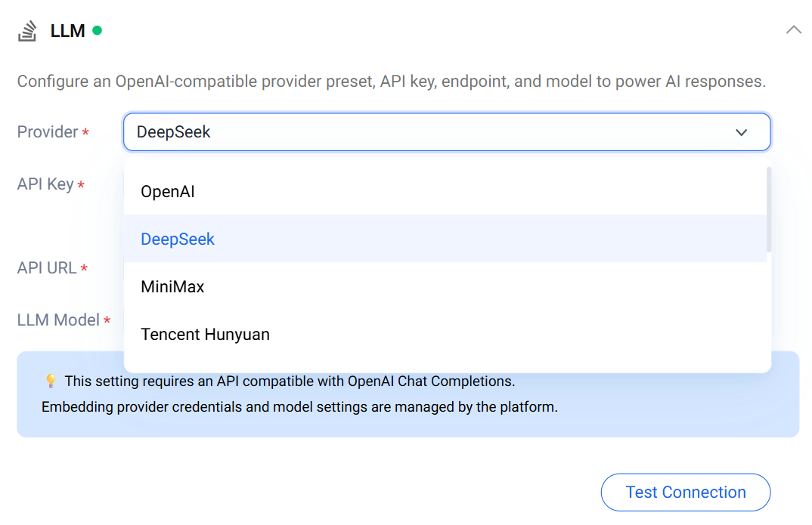Image resolution: width=812 pixels, height=525 pixels.
Task: Click the Provider field label
Action: point(48,132)
